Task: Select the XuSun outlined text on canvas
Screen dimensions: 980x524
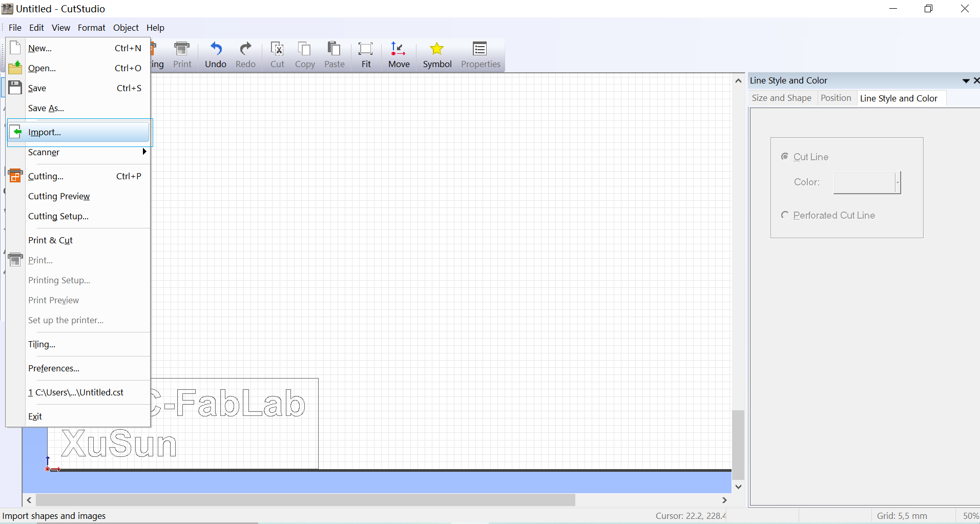Action: [x=119, y=444]
